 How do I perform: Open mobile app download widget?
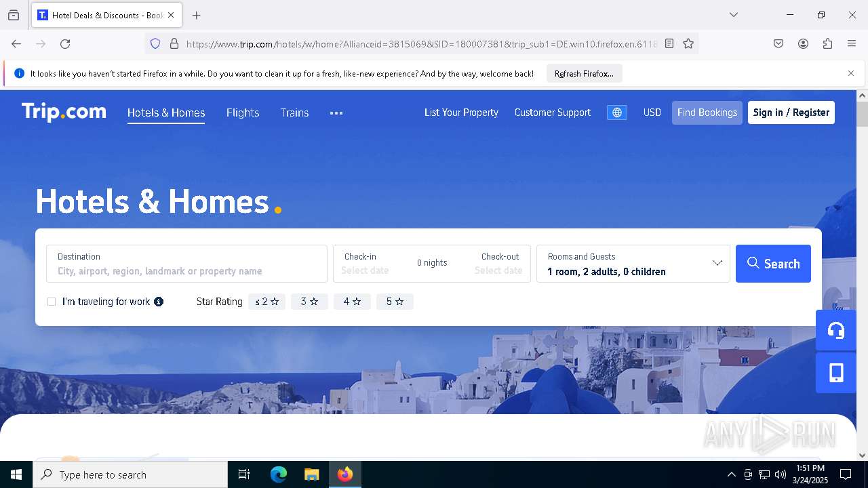click(836, 373)
